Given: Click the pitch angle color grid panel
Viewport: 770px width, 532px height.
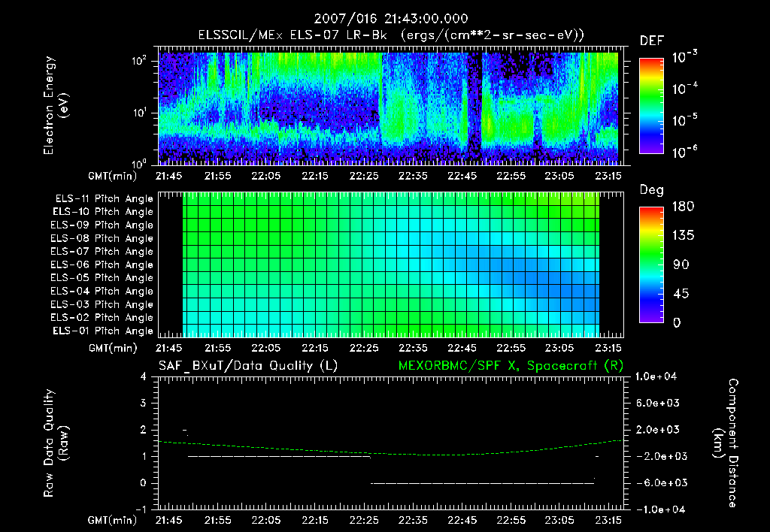Looking at the screenshot, I should pos(391,264).
